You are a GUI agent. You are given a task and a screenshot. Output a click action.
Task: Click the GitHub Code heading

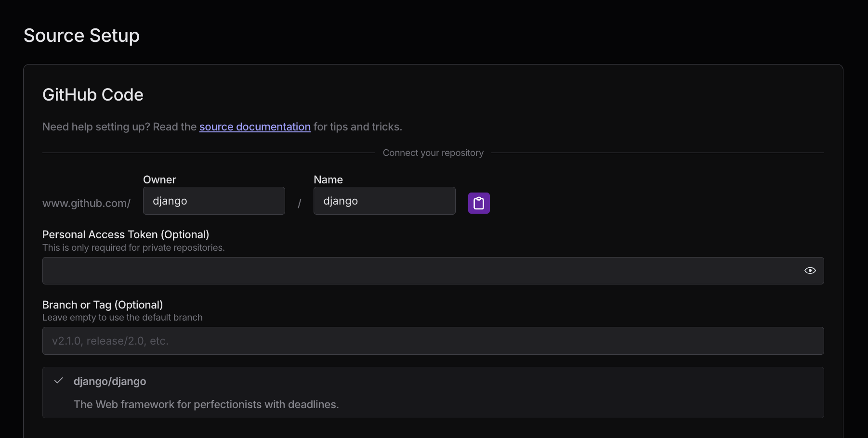(x=92, y=95)
